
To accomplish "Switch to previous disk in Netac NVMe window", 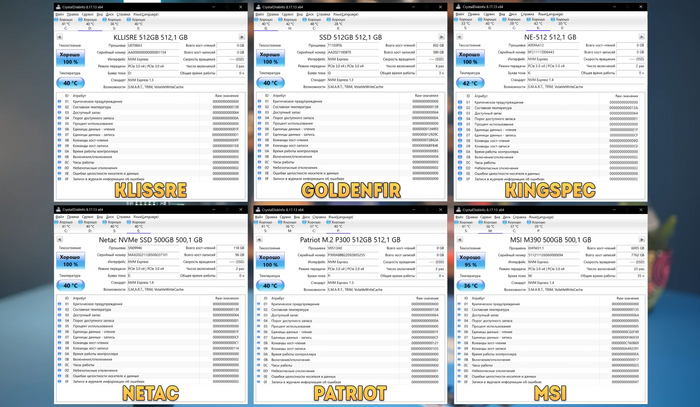I will pos(59,240).
